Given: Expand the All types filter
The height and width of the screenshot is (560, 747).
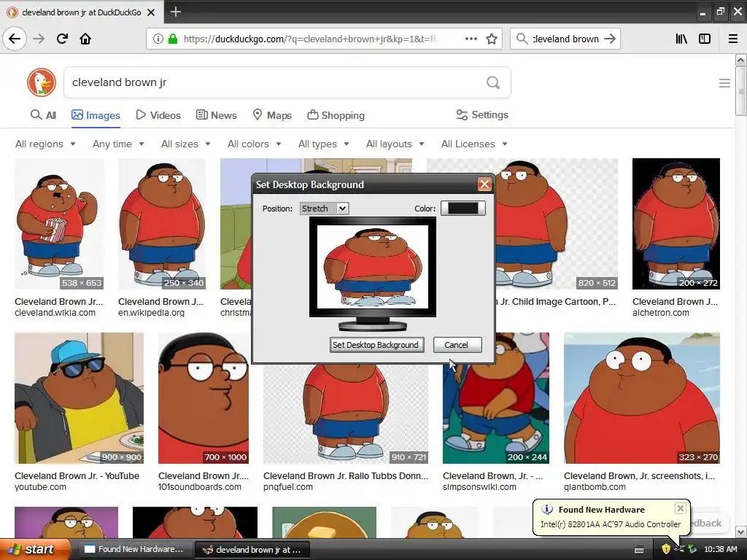Looking at the screenshot, I should 323,144.
